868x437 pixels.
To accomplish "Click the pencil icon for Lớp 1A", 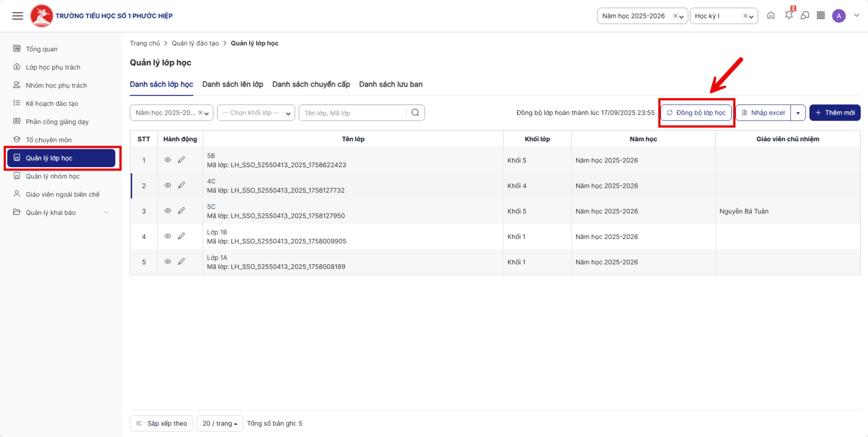I will pyautogui.click(x=181, y=262).
